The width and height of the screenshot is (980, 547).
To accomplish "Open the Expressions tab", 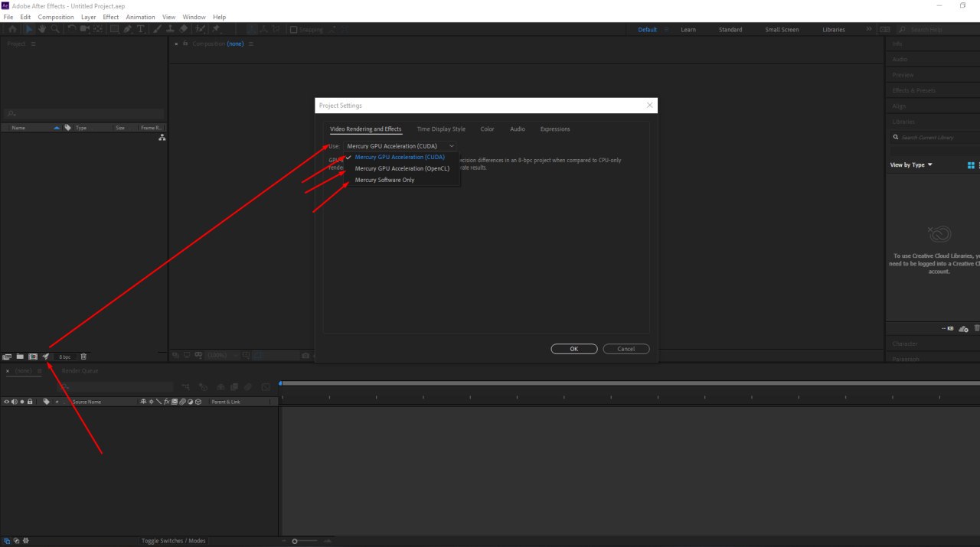I will (555, 129).
